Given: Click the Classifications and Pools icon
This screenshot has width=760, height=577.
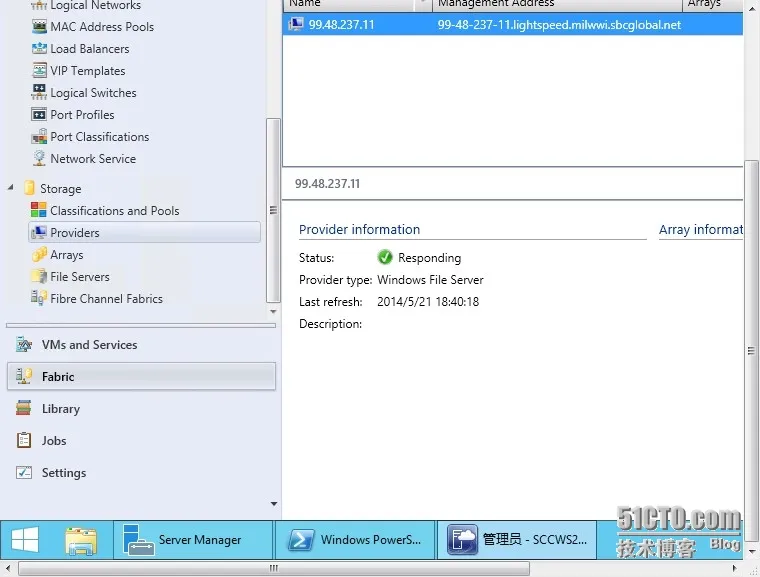Looking at the screenshot, I should (38, 210).
